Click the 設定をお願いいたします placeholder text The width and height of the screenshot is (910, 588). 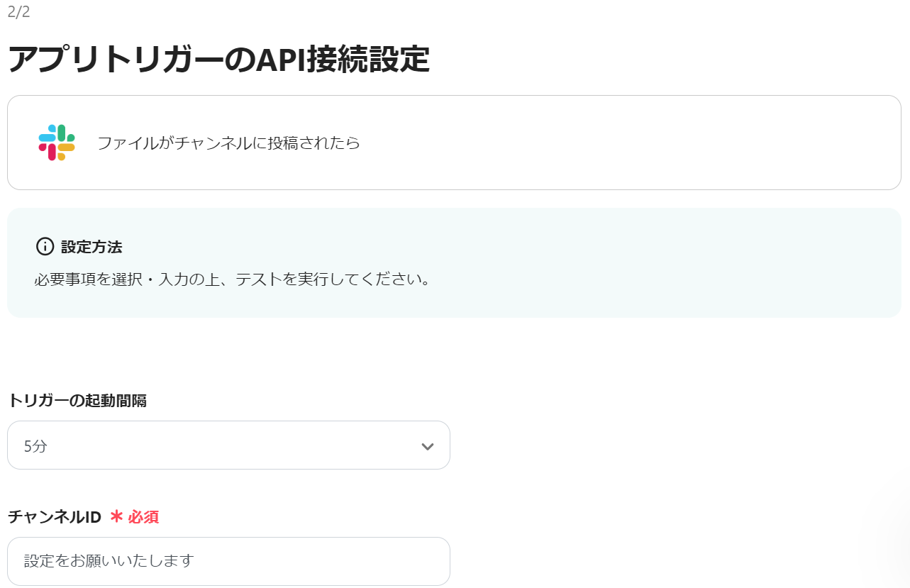pyautogui.click(x=109, y=561)
